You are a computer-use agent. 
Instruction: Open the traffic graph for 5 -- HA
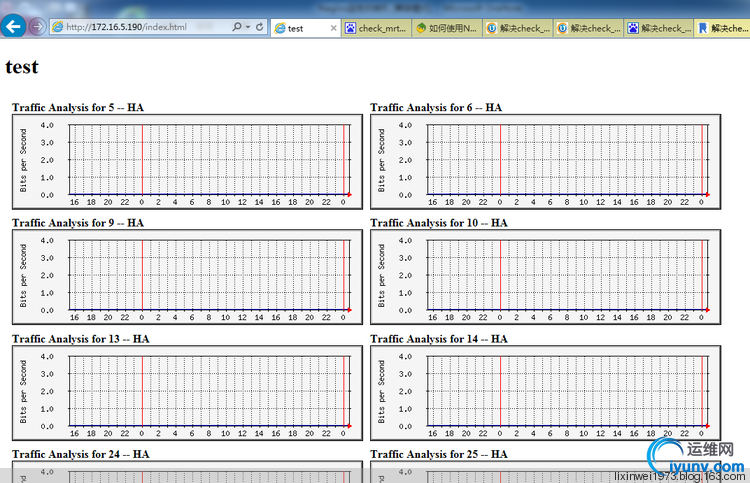pyautogui.click(x=188, y=162)
